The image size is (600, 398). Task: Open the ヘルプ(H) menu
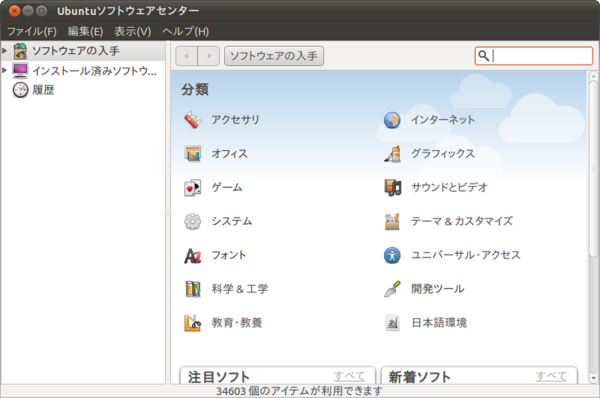pyautogui.click(x=186, y=31)
